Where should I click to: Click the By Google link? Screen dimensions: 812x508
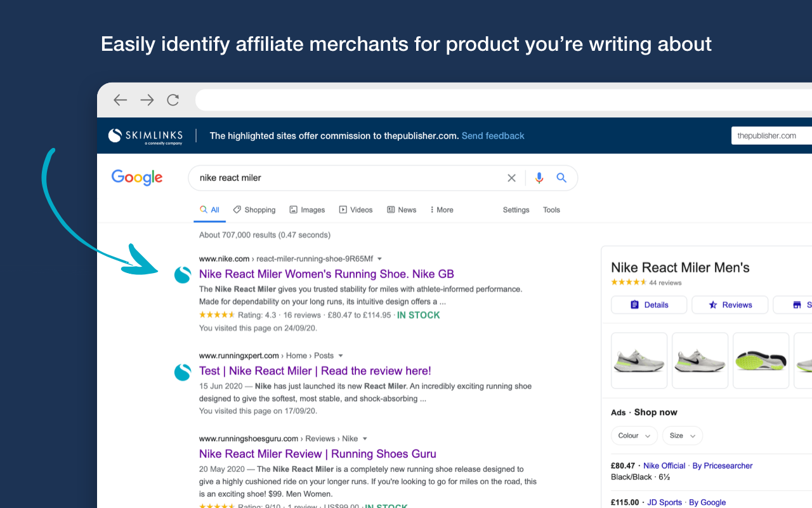[707, 502]
